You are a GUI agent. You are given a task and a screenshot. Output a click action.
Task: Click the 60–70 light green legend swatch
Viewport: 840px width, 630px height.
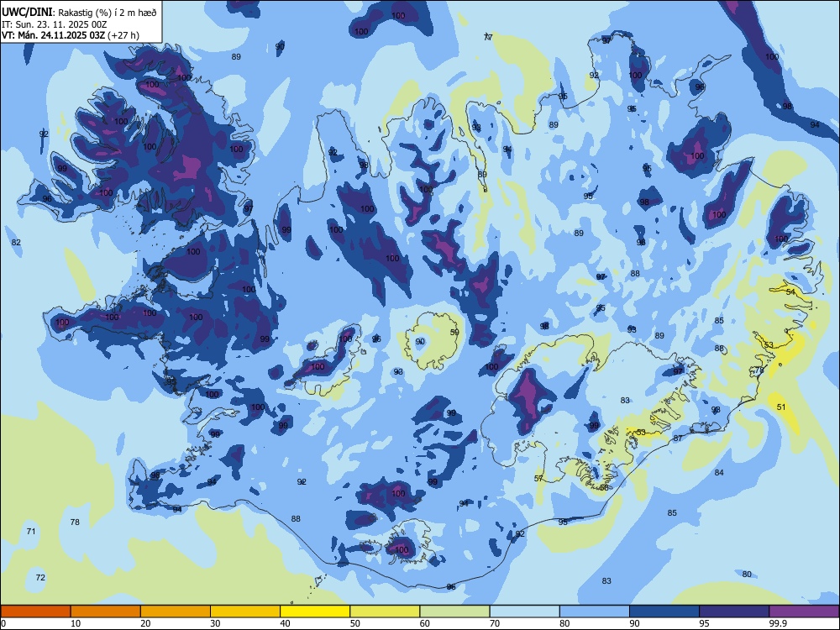(x=454, y=612)
